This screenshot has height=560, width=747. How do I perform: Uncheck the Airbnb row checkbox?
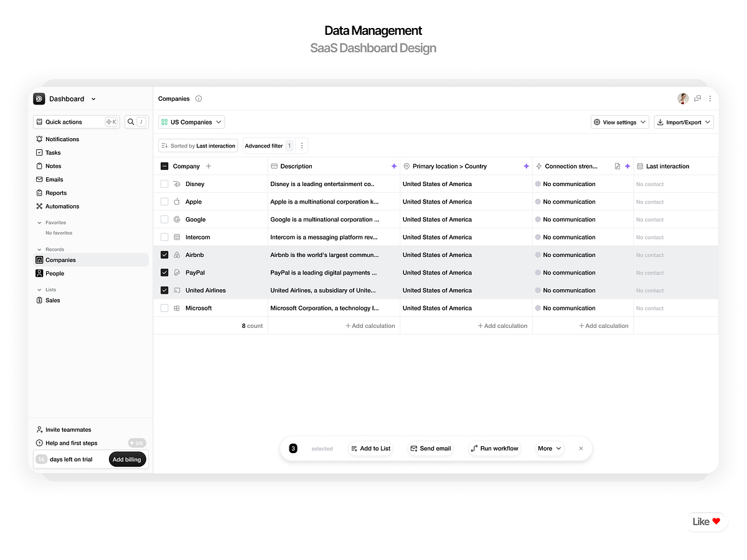pos(164,254)
